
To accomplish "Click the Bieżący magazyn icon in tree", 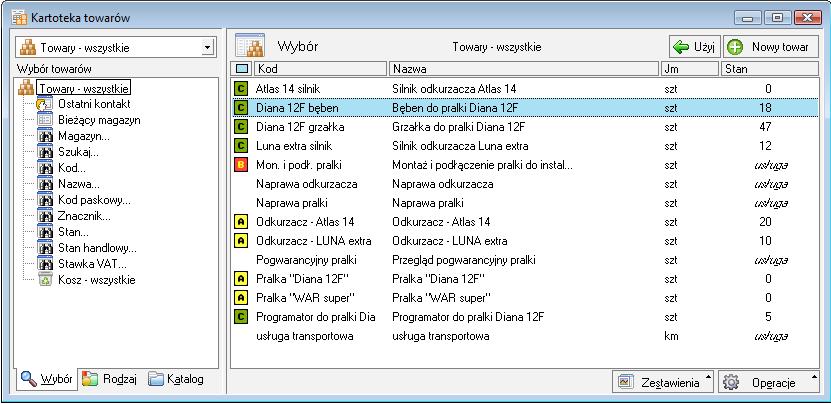I will point(44,120).
